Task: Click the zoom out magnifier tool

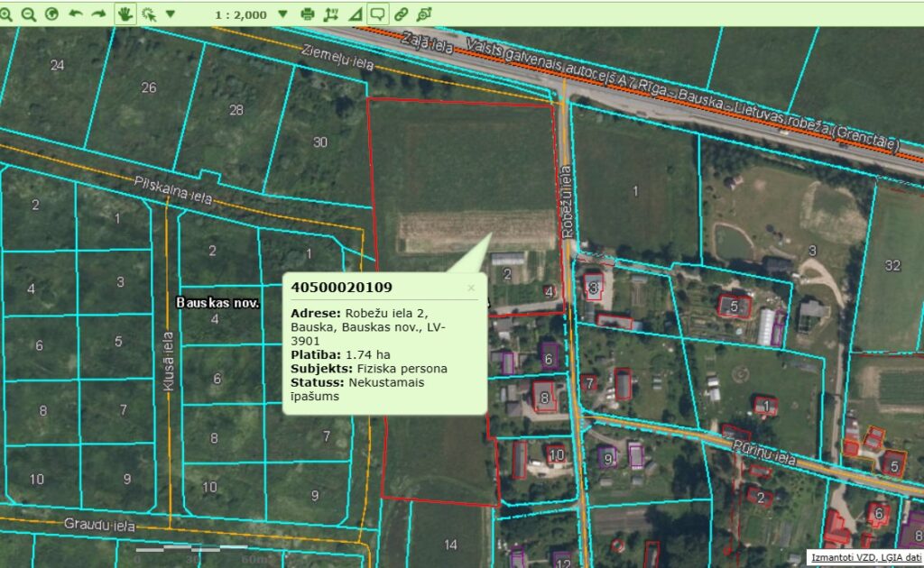Action: (x=29, y=14)
